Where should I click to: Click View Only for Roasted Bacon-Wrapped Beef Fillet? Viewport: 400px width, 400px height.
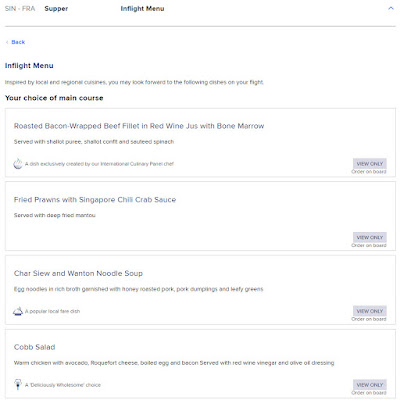(370, 164)
